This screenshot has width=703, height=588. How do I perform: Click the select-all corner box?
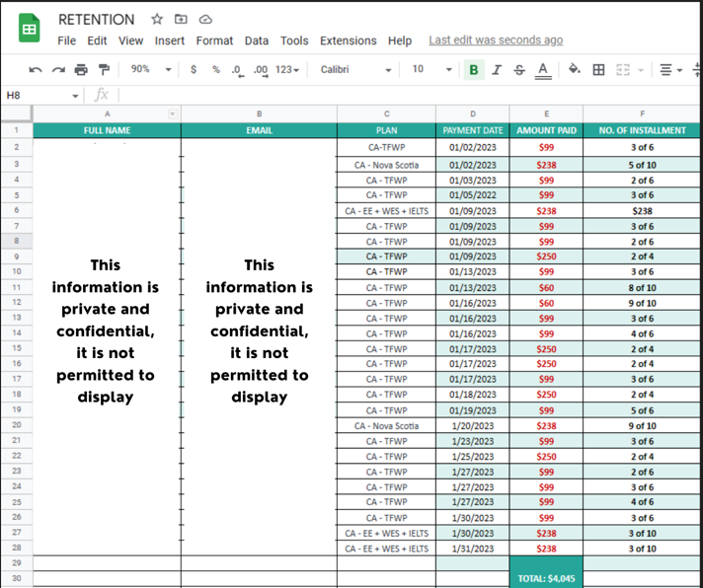pos(17,113)
